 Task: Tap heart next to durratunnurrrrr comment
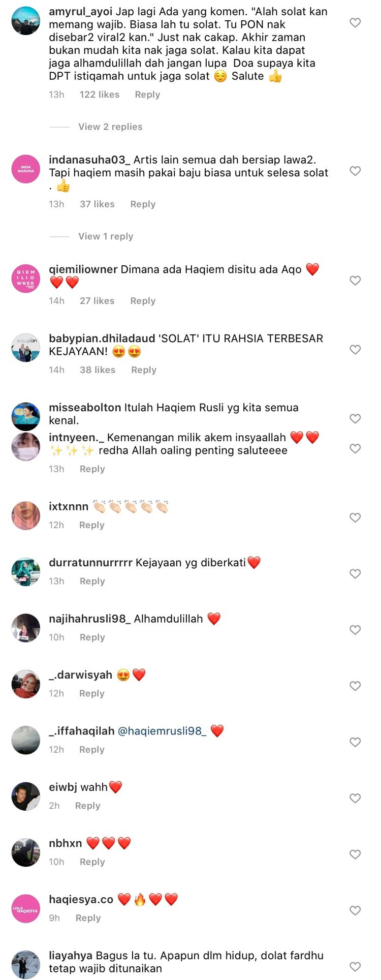point(355,574)
